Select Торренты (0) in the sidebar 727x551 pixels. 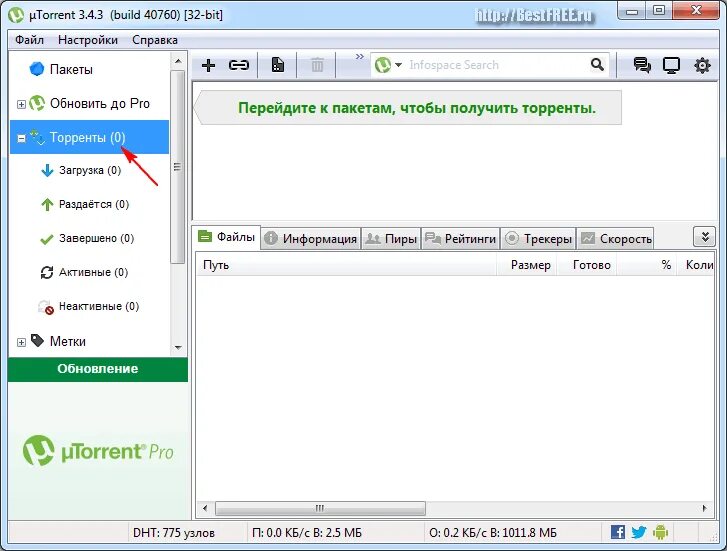tap(88, 137)
